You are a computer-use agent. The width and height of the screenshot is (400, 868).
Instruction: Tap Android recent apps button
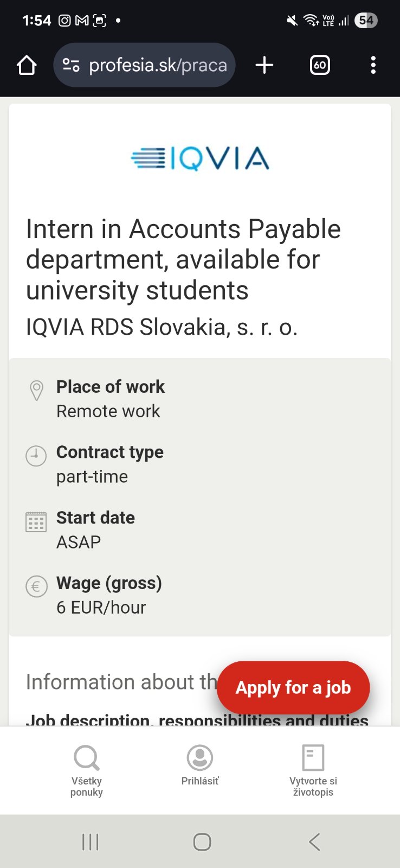[x=90, y=842]
